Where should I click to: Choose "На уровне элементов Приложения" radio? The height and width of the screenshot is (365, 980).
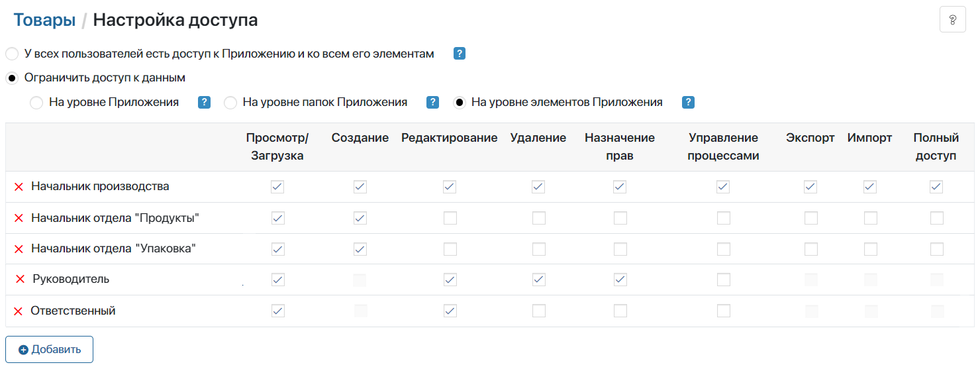coord(459,103)
